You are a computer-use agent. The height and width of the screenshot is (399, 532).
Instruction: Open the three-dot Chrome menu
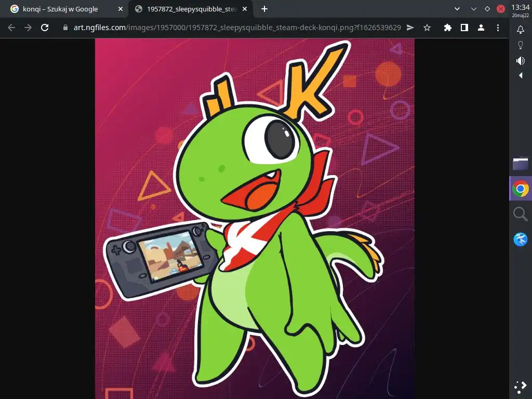pos(498,28)
